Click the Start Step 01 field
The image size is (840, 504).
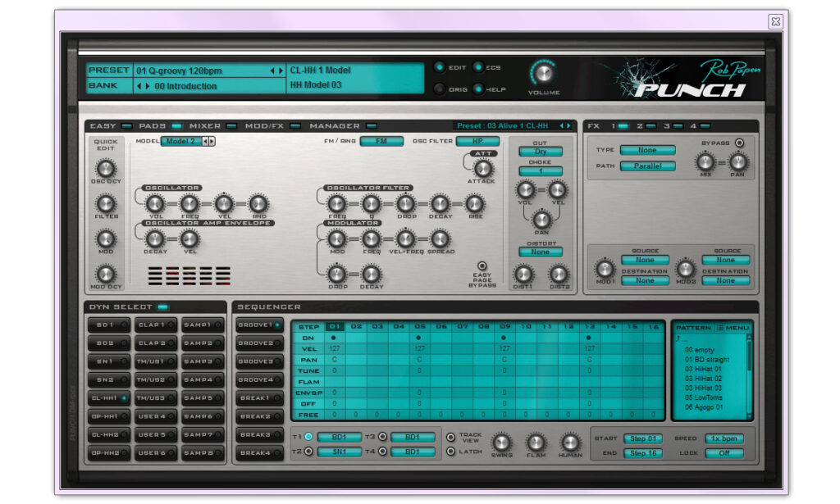coord(643,438)
